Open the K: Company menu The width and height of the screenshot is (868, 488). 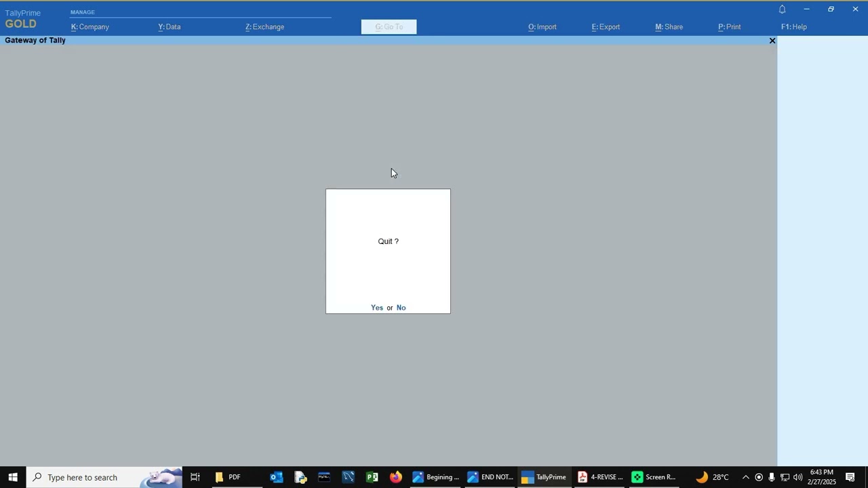(x=90, y=27)
